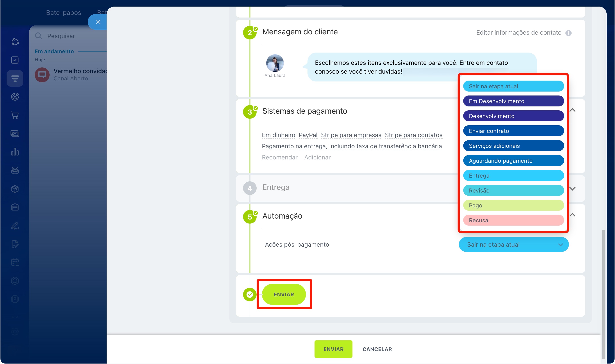This screenshot has height=364, width=615.
Task: Open the Sair na etapa atual dropdown
Action: tap(513, 244)
